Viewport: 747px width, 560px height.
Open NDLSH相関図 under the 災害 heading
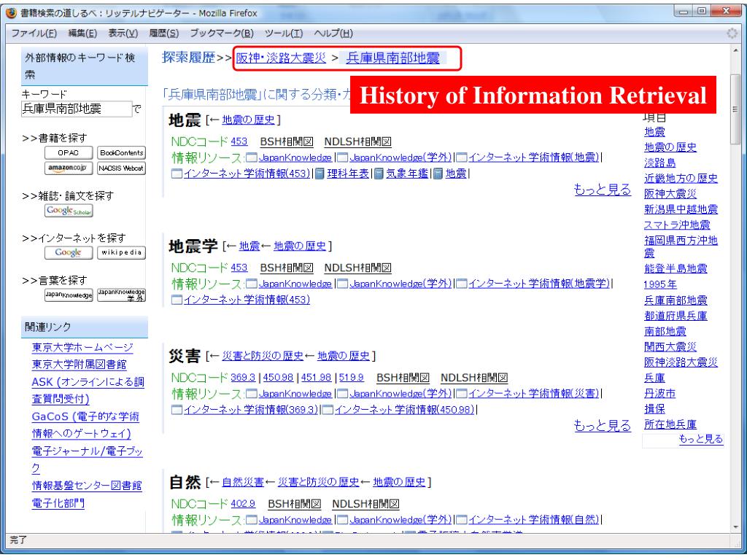[x=474, y=378]
